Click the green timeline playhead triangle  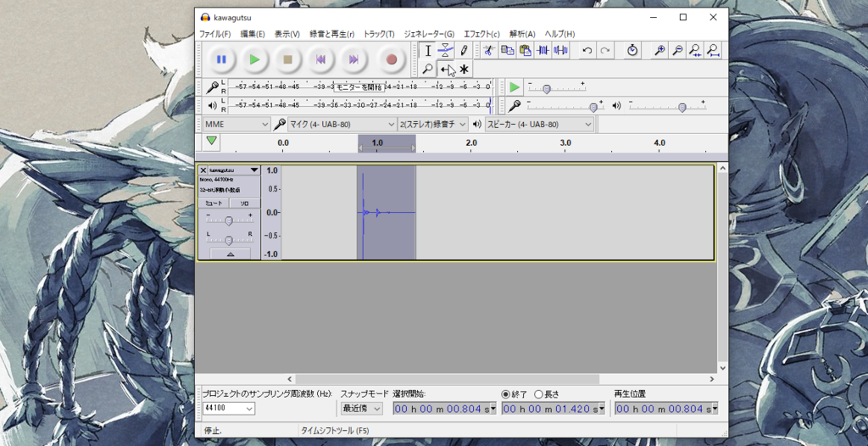click(211, 141)
